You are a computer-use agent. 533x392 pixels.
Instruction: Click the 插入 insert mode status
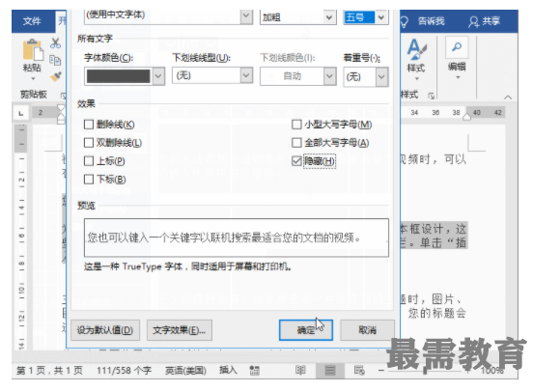tap(228, 370)
